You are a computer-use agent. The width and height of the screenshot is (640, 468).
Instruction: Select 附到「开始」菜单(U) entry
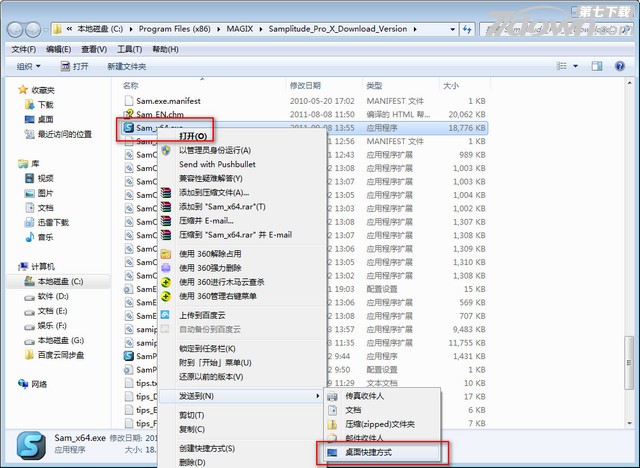242,363
